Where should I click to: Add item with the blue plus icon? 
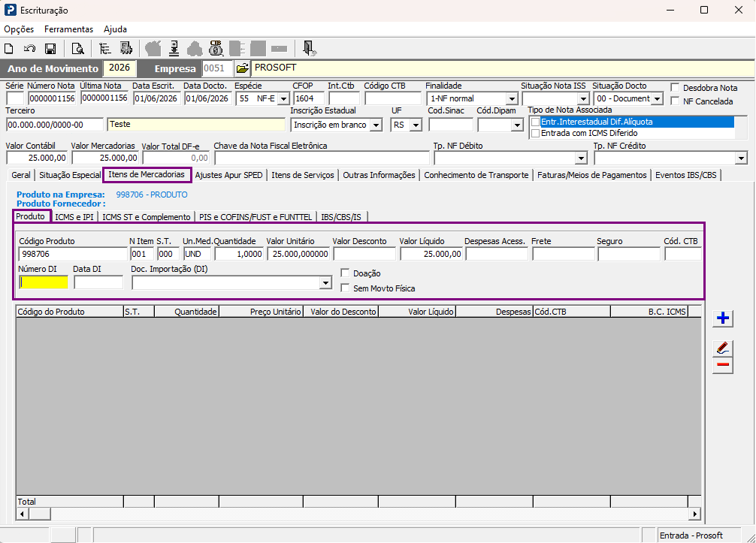(x=723, y=318)
